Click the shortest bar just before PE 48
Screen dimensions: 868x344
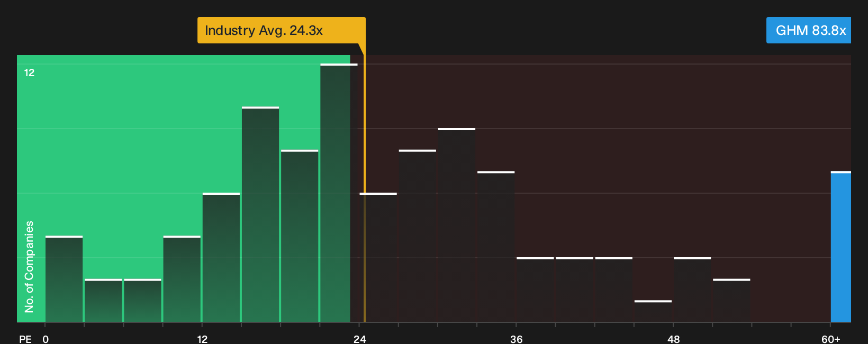[x=653, y=311]
